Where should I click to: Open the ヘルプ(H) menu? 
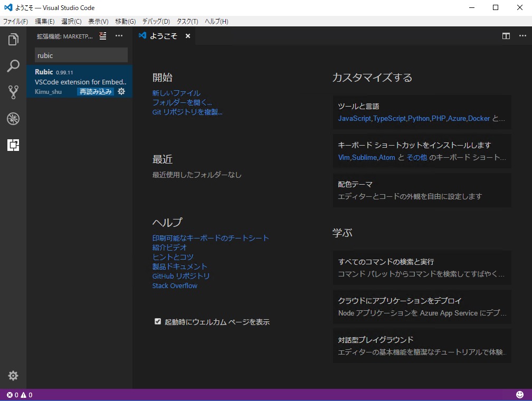click(216, 22)
